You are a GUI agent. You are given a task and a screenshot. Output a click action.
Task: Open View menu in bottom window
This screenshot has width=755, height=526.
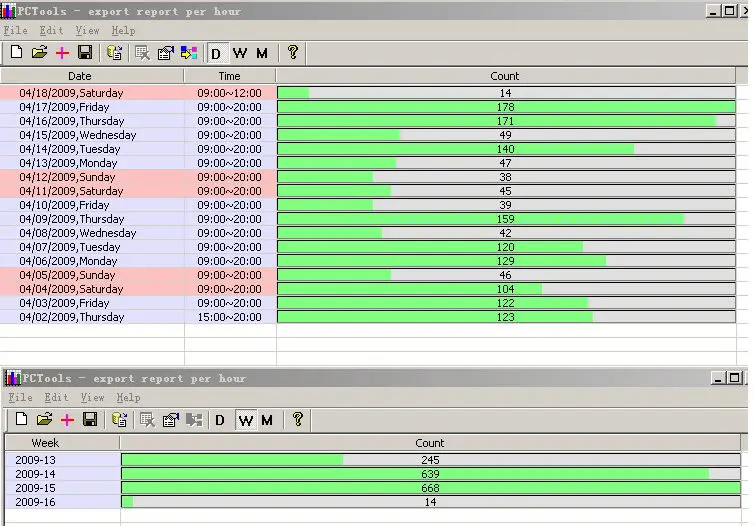click(92, 397)
